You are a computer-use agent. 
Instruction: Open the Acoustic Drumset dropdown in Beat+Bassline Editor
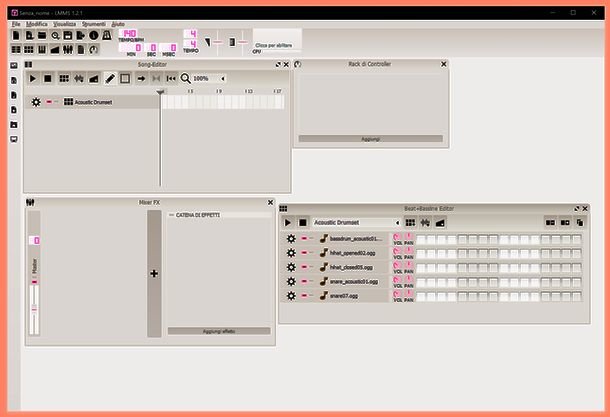pos(357,223)
